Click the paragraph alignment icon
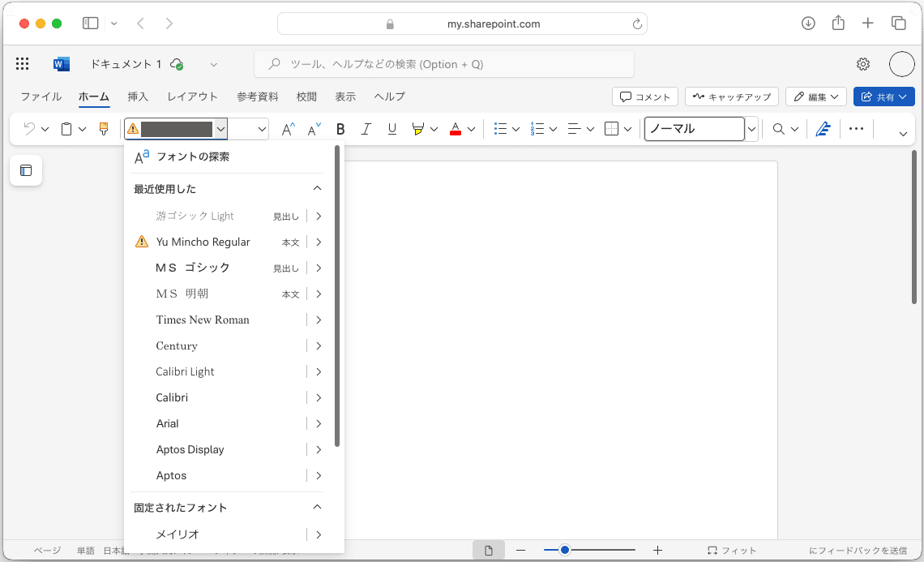Viewport: 924px width, 562px height. point(574,129)
